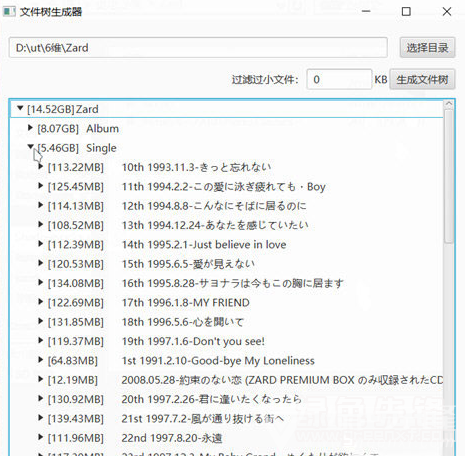Expand the 20th 1997.2.26 folder arrow
This screenshot has width=465, height=456.
40,398
